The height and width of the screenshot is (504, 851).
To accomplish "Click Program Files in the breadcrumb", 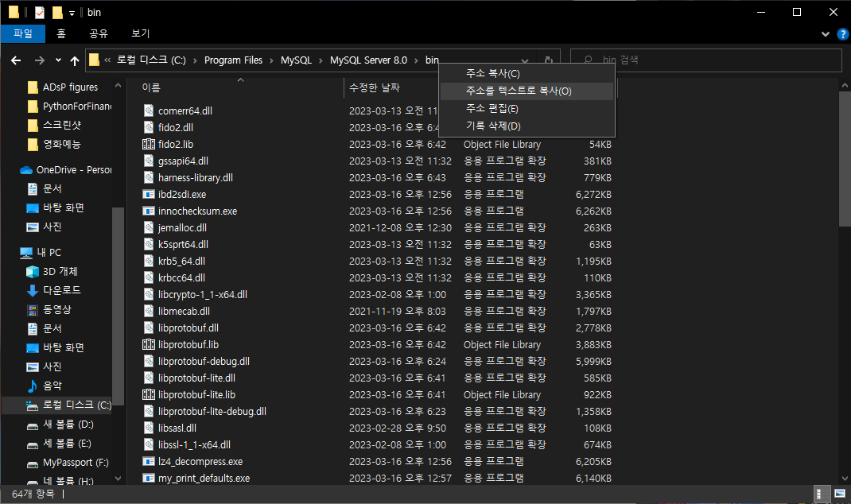I will pos(233,60).
